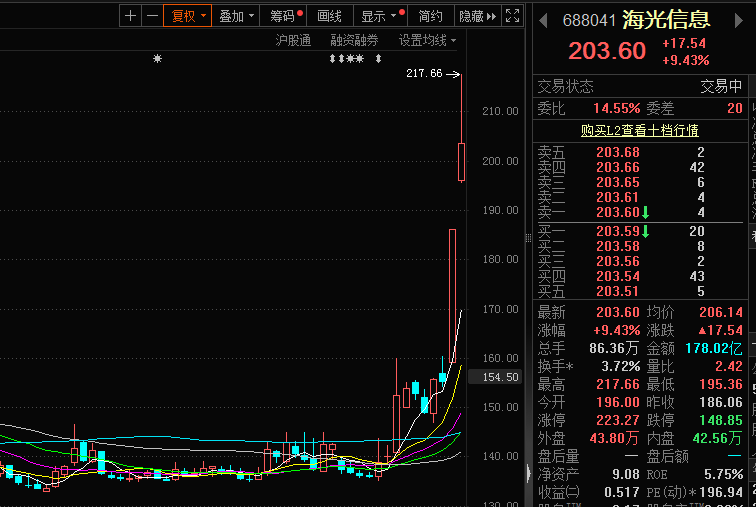
Task: Click the 内盘 value 42.56万
Action: pyautogui.click(x=717, y=438)
